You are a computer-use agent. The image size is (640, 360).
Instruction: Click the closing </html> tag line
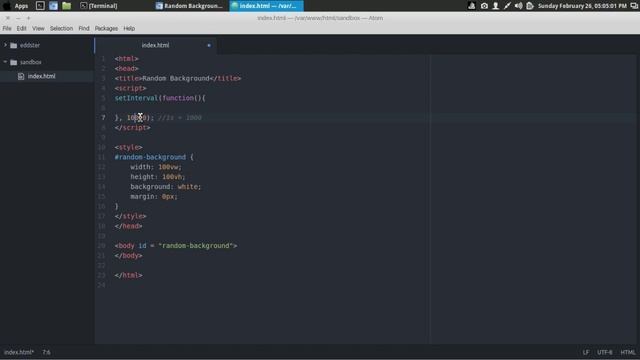pyautogui.click(x=128, y=275)
